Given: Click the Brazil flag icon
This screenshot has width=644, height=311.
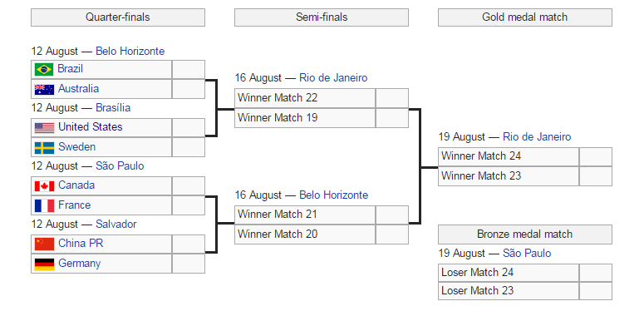Looking at the screenshot, I should click(x=44, y=69).
